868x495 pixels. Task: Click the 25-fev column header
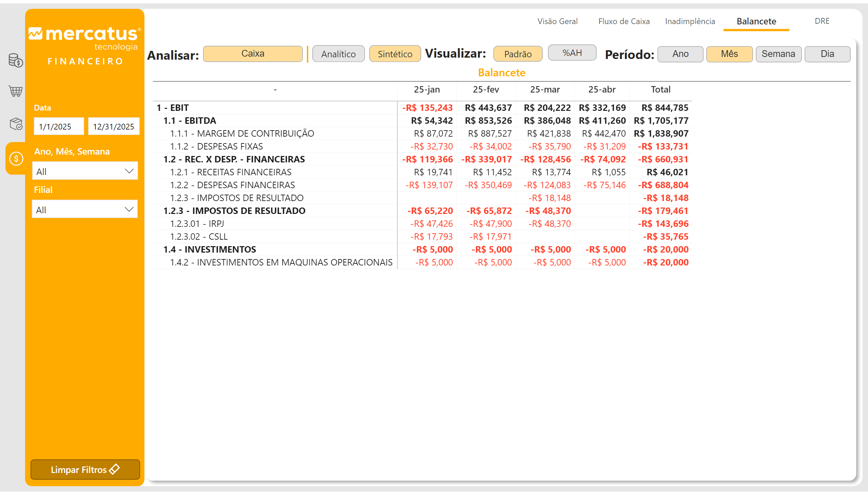click(x=486, y=90)
